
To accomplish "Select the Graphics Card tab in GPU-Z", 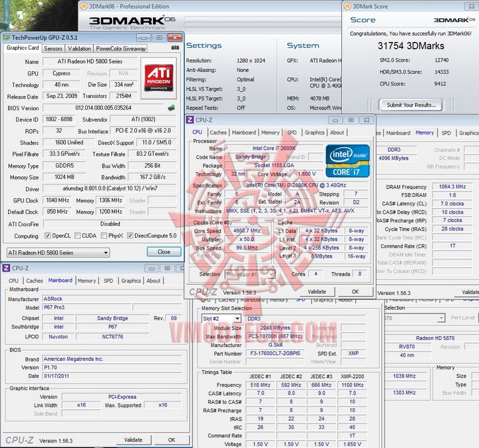I will [x=23, y=48].
